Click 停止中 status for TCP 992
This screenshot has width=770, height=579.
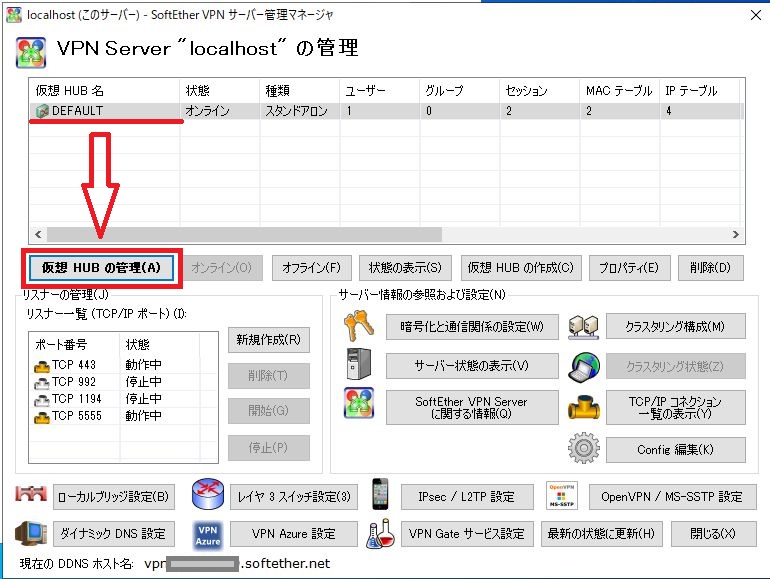point(143,382)
